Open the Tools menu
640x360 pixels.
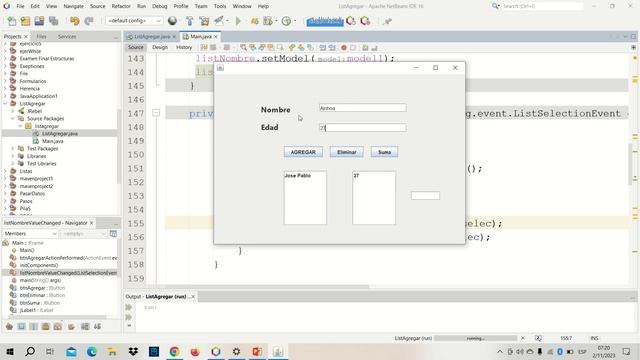point(220,6)
